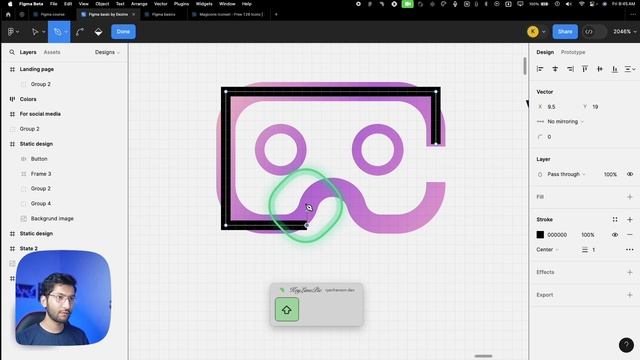
Task: Open the help question mark button
Action: pyautogui.click(x=626, y=345)
